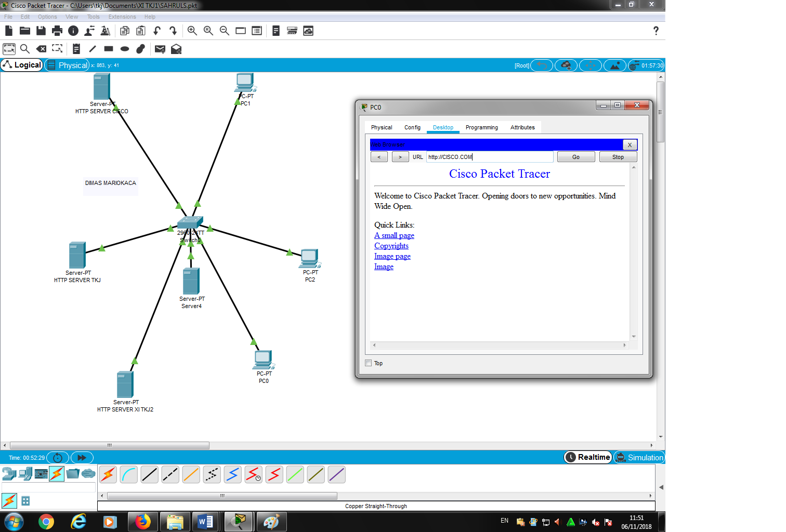Undo the last action with the Undo arrow
786x532 pixels.
click(x=157, y=31)
